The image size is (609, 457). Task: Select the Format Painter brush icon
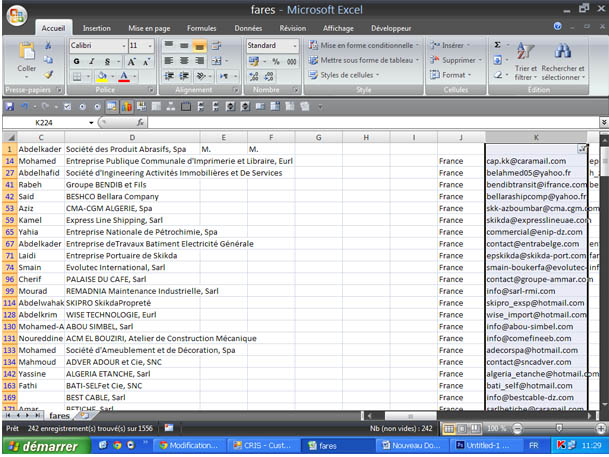pyautogui.click(x=48, y=74)
